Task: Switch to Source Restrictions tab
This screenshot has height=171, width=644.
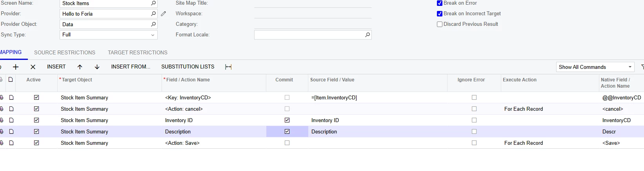Action: pyautogui.click(x=65, y=52)
